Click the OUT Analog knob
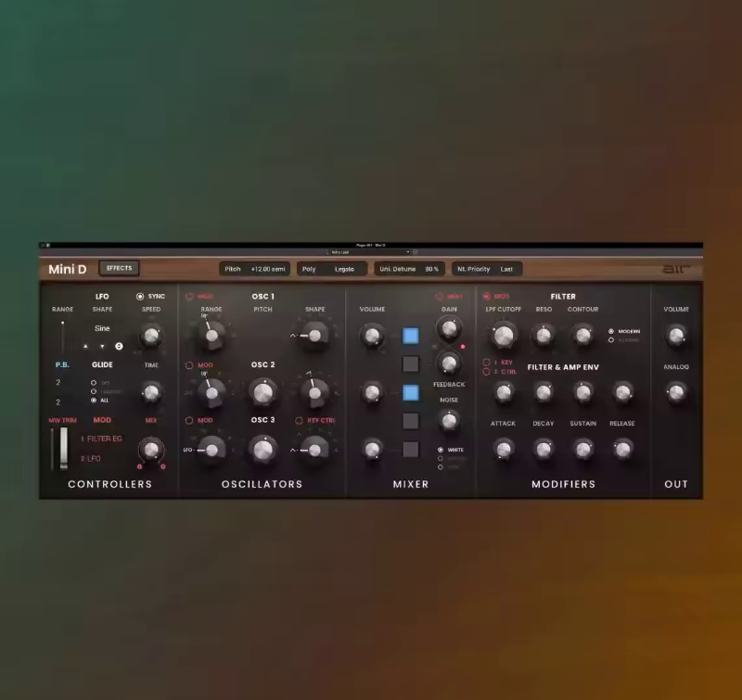 point(676,392)
